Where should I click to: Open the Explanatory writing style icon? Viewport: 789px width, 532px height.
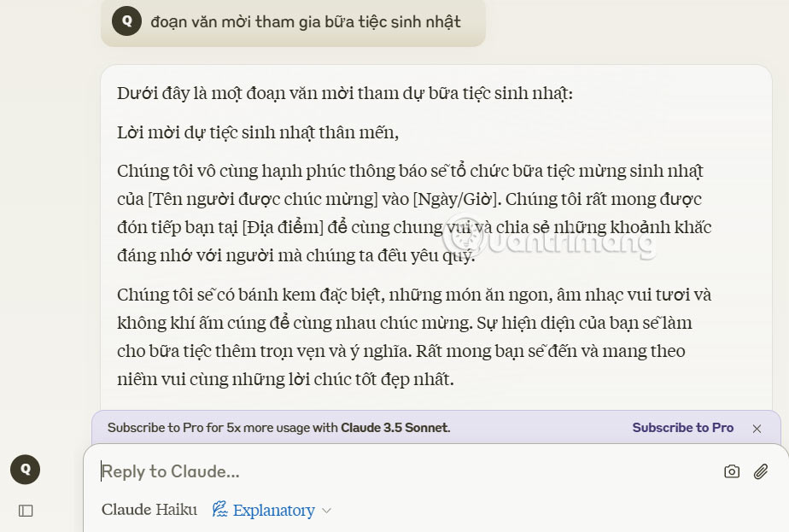point(221,510)
